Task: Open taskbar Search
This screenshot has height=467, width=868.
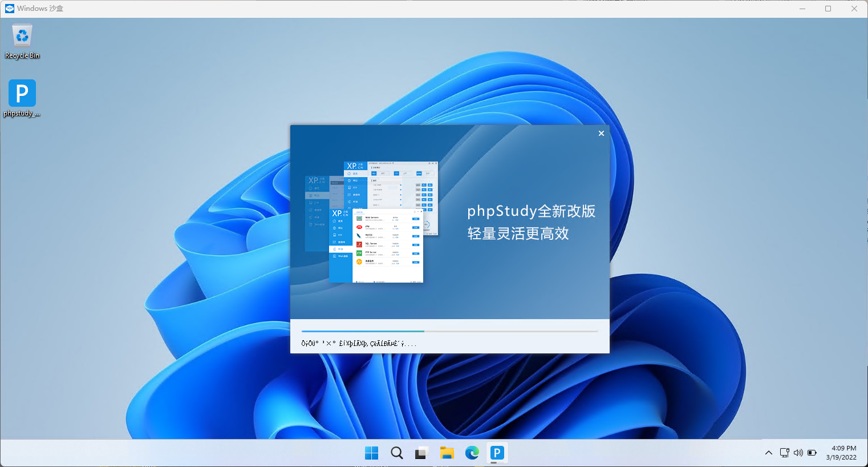Action: click(396, 453)
